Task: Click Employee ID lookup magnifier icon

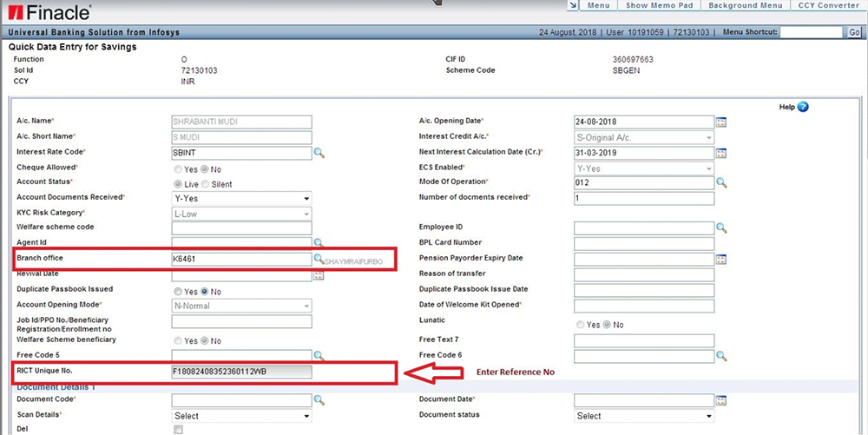Action: pos(720,227)
